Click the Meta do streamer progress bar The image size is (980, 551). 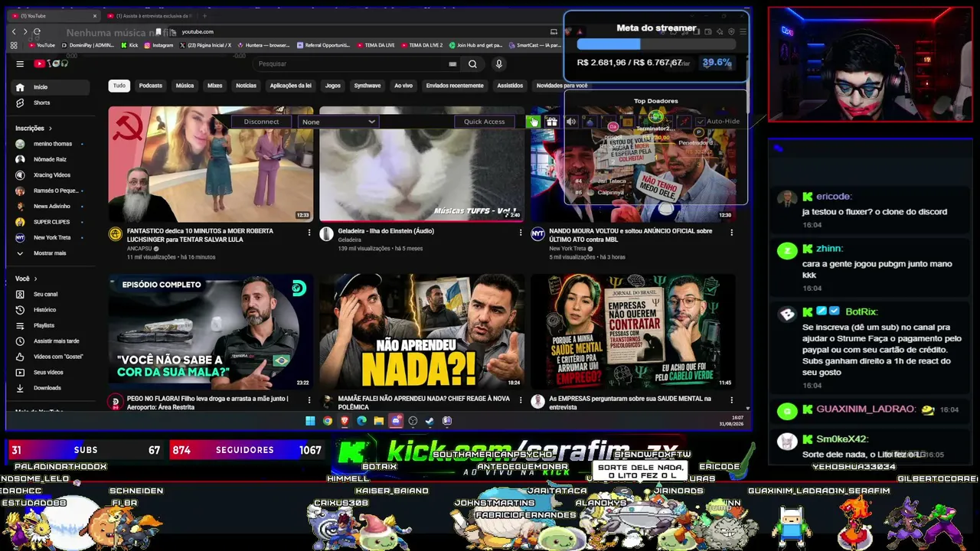pyautogui.click(x=655, y=44)
